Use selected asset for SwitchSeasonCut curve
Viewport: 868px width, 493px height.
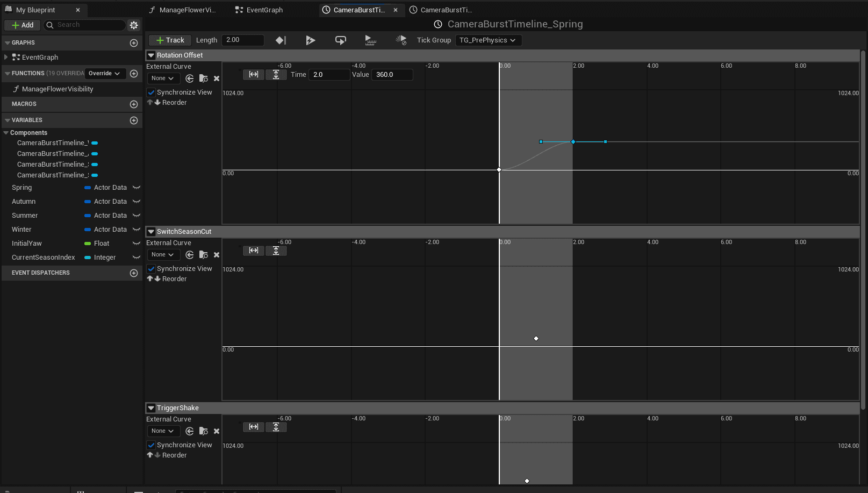(190, 255)
